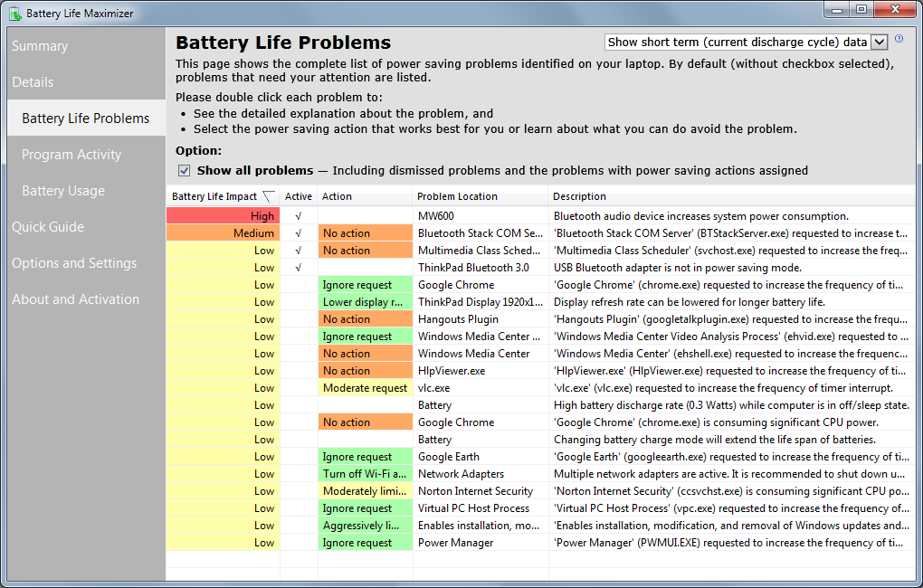Open Options and Settings
Viewport: 923px width, 588px height.
74,263
